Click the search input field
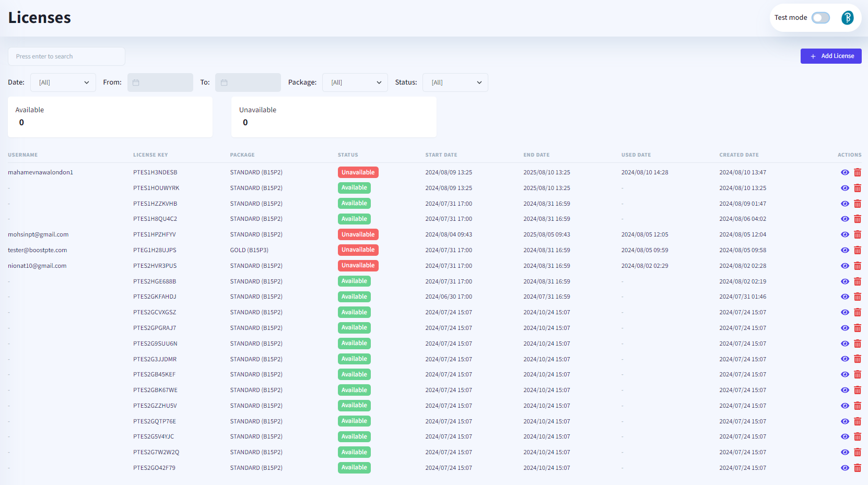 point(66,56)
